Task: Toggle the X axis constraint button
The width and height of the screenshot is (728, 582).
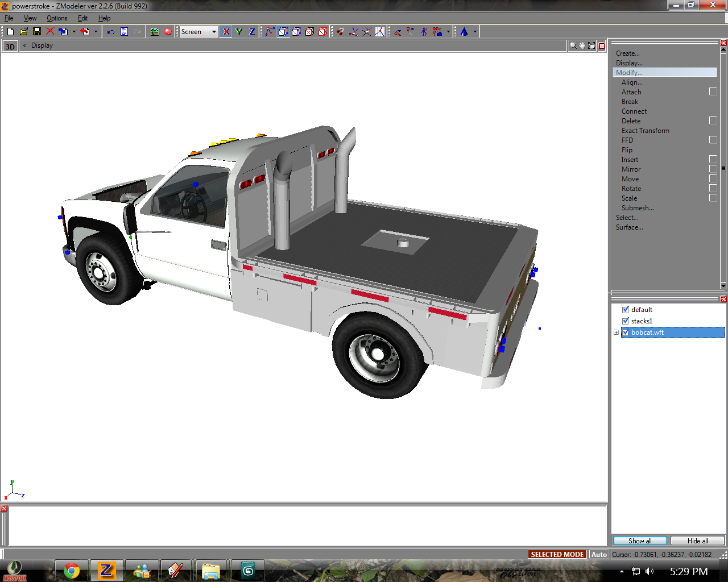Action: click(x=226, y=32)
